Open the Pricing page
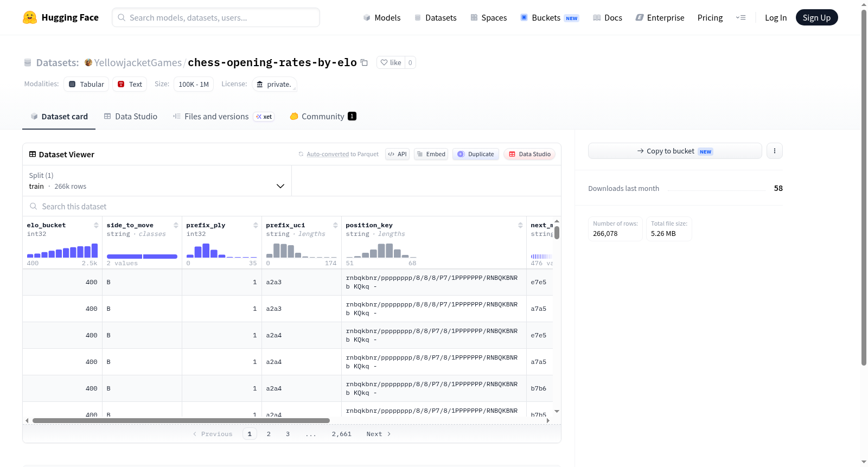 pyautogui.click(x=710, y=18)
